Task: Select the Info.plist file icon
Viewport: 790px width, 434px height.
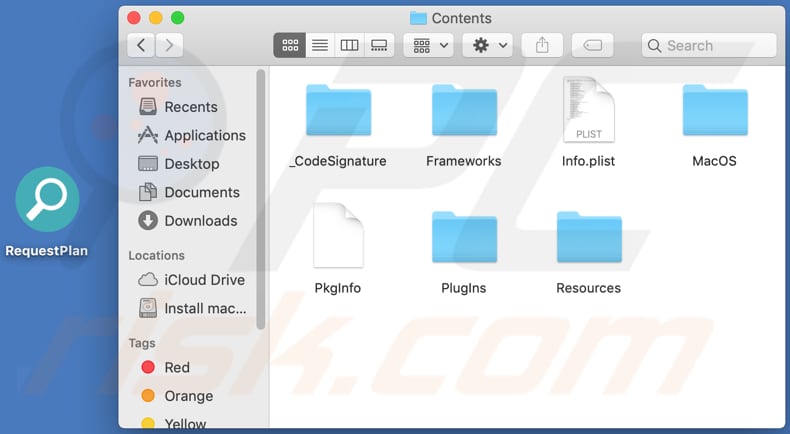Action: point(588,109)
